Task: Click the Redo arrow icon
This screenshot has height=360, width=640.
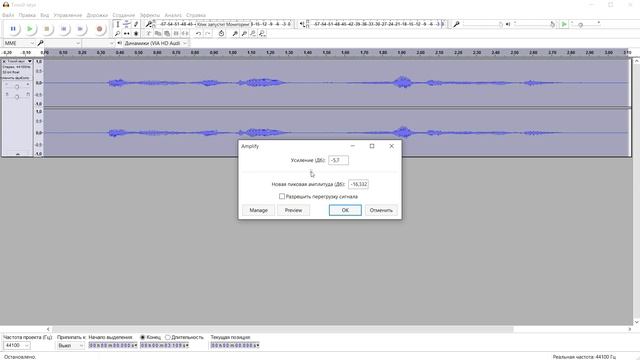Action: point(207,33)
